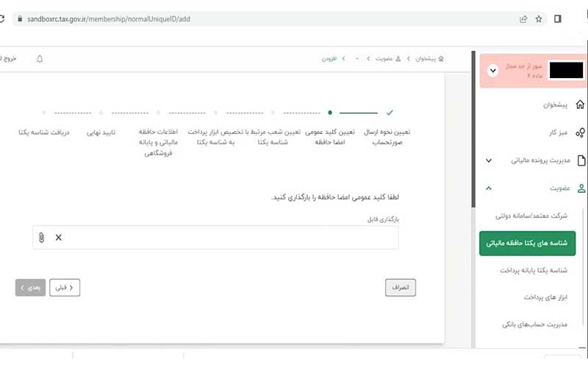Select شناسه های یکتا حافظه مالیاتی menu item

(528, 244)
